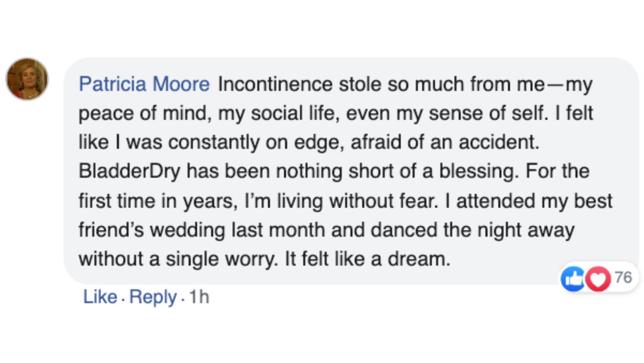Click Patricia Moore's profile picture
The width and height of the screenshot is (644, 363).
27,79
